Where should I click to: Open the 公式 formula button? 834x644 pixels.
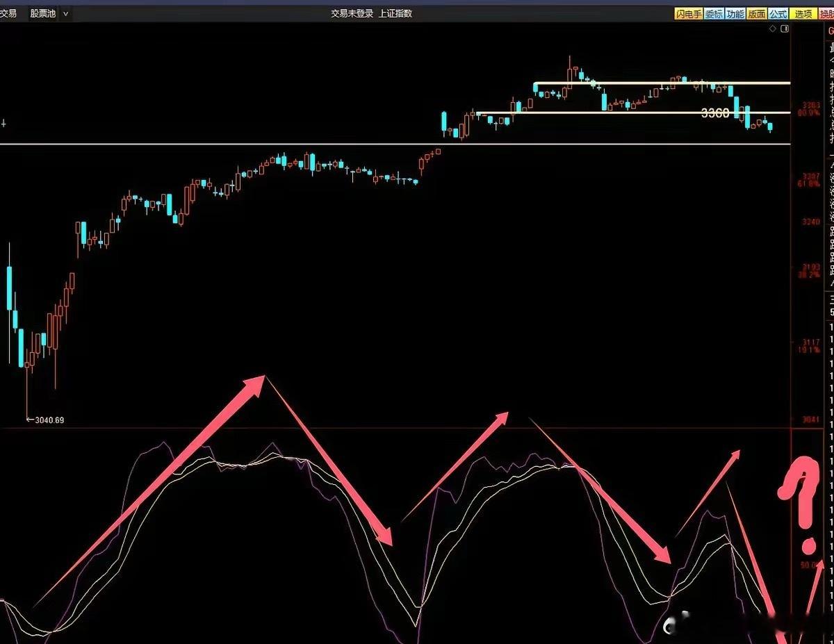(x=778, y=14)
